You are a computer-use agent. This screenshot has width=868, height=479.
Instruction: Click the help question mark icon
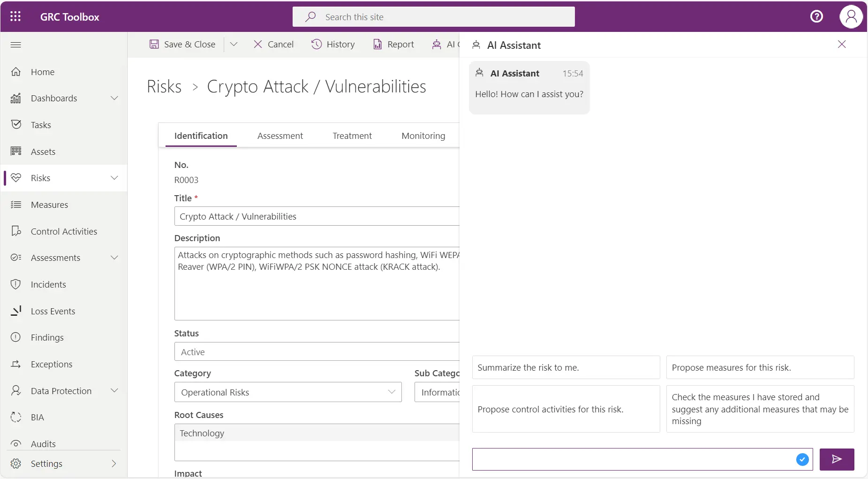click(816, 16)
